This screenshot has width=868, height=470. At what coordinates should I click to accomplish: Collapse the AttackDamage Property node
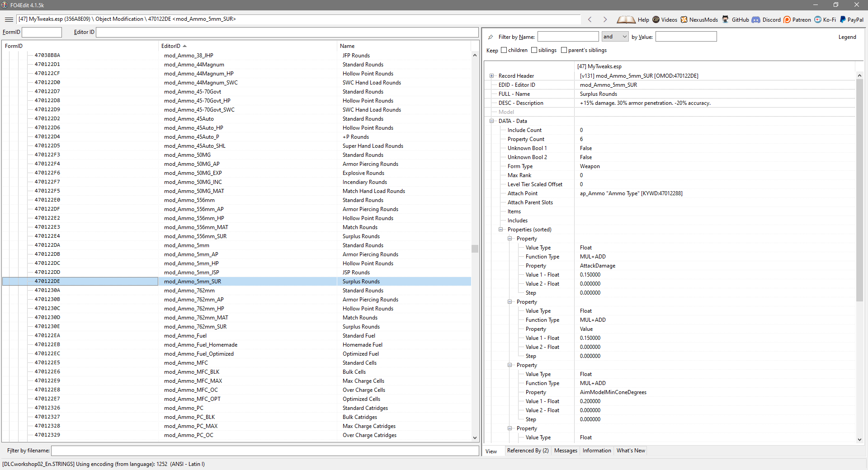(x=510, y=239)
